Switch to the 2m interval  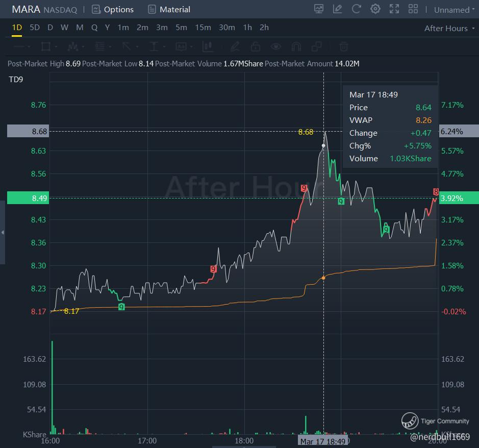point(142,28)
